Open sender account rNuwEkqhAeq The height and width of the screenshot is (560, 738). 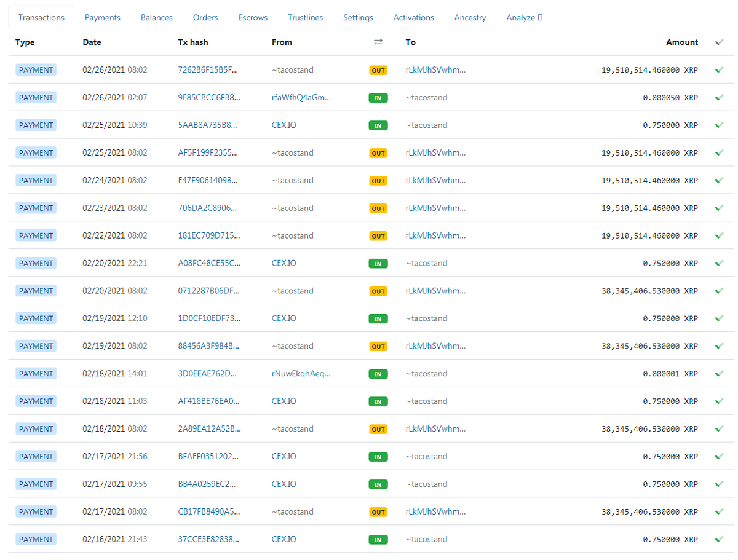click(x=301, y=374)
